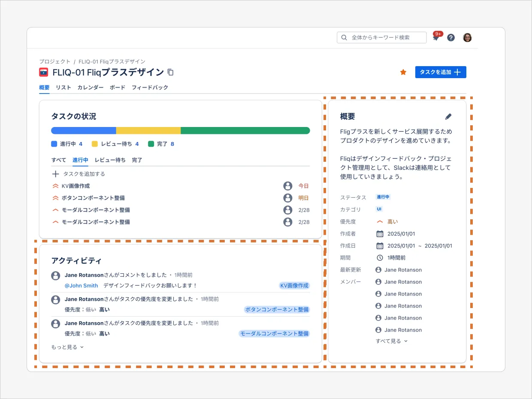Screen dimensions: 532x399
Task: Open the ボタンコンポーネント整備 activity tag
Action: point(277,309)
